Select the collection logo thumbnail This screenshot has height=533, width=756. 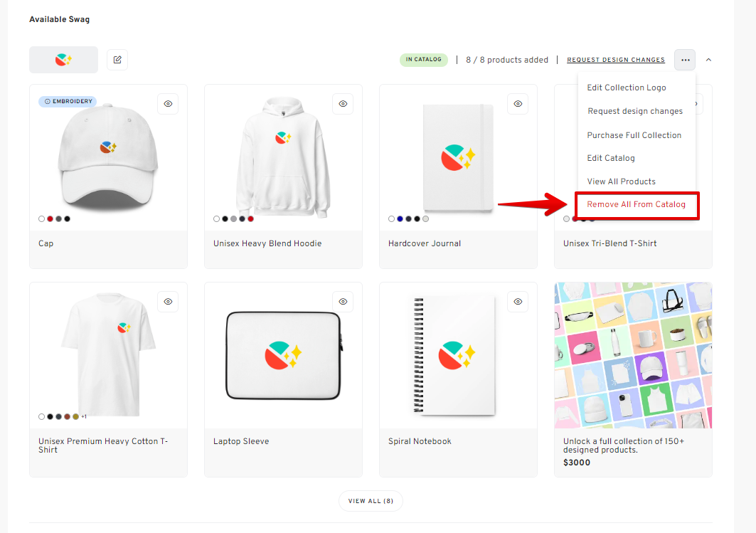(x=63, y=60)
